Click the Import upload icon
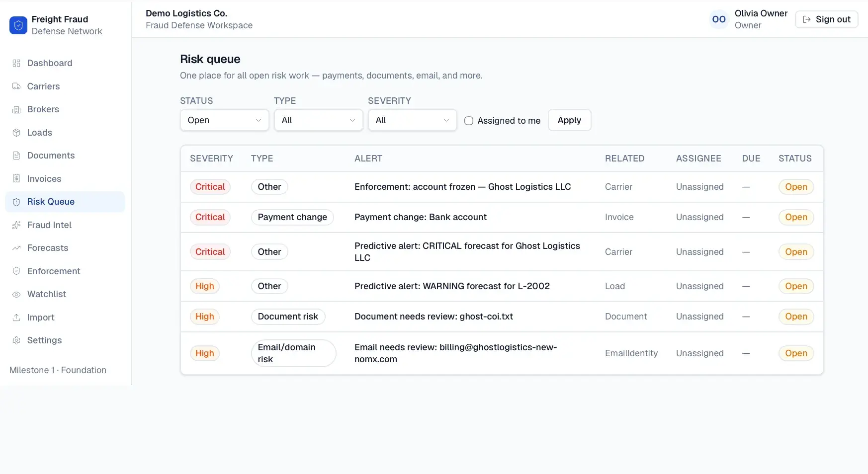The height and width of the screenshot is (474, 868). [16, 317]
